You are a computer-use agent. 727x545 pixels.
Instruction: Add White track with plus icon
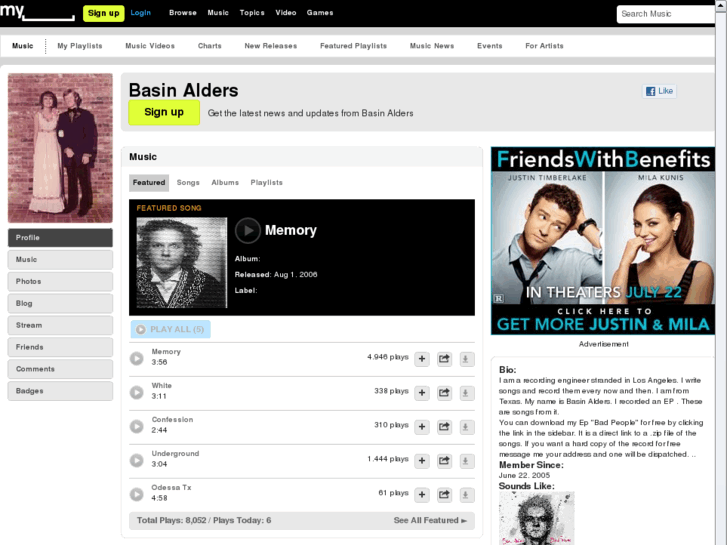422,392
